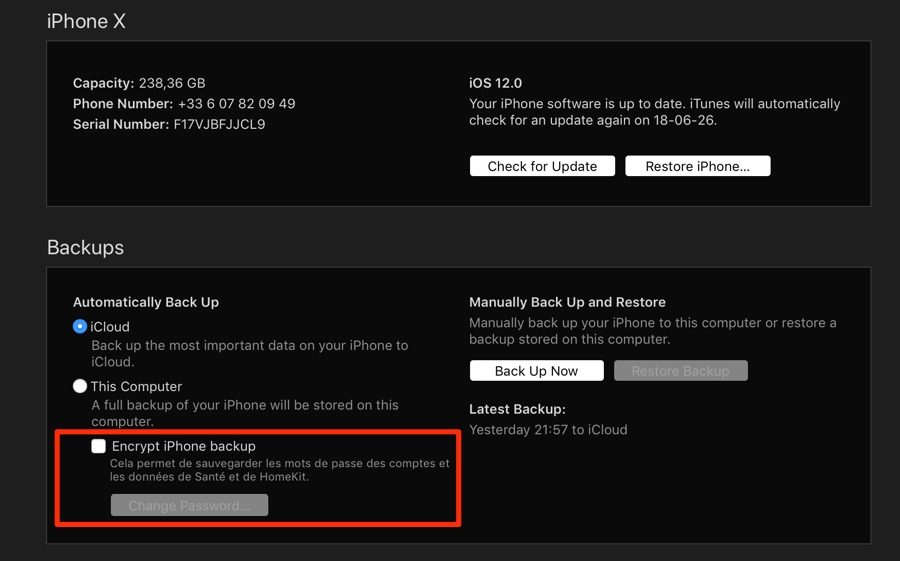Image resolution: width=900 pixels, height=561 pixels.
Task: Click the Check for Update button
Action: 542,166
